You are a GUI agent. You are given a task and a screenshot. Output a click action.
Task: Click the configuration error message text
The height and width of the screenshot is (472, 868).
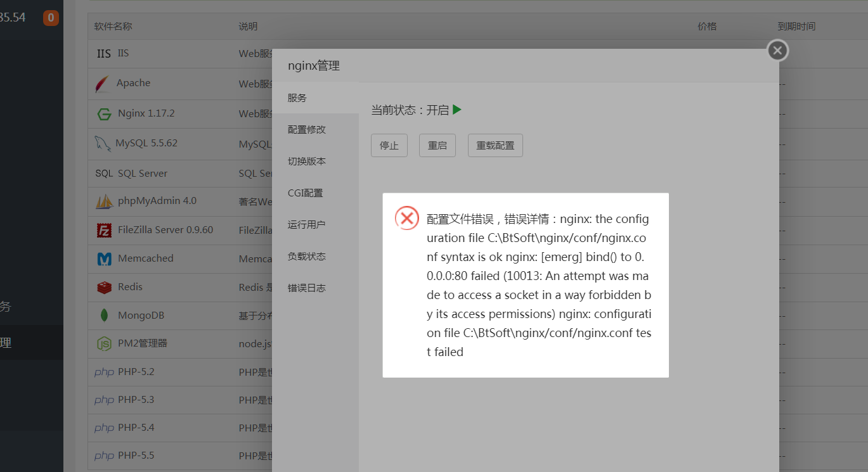click(x=539, y=285)
